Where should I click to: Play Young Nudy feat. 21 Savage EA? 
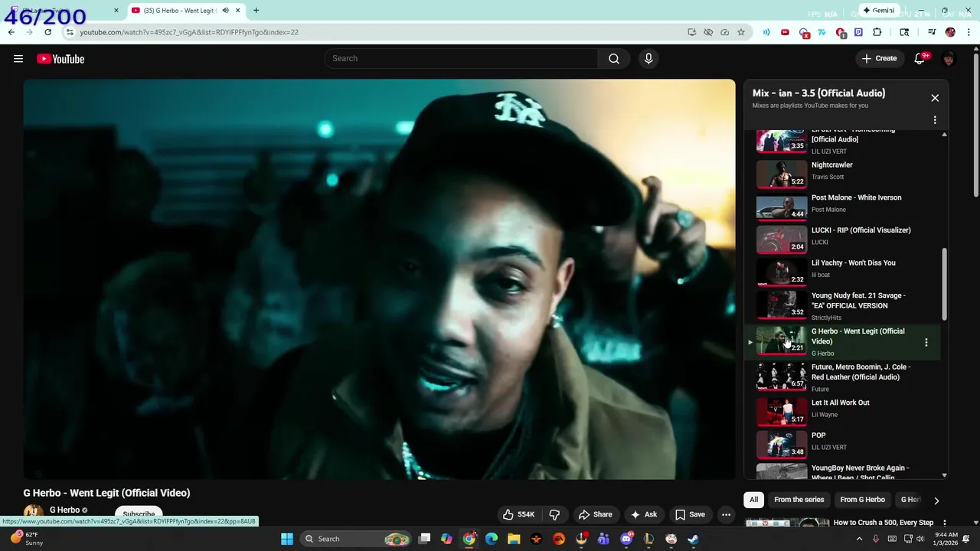pos(842,305)
